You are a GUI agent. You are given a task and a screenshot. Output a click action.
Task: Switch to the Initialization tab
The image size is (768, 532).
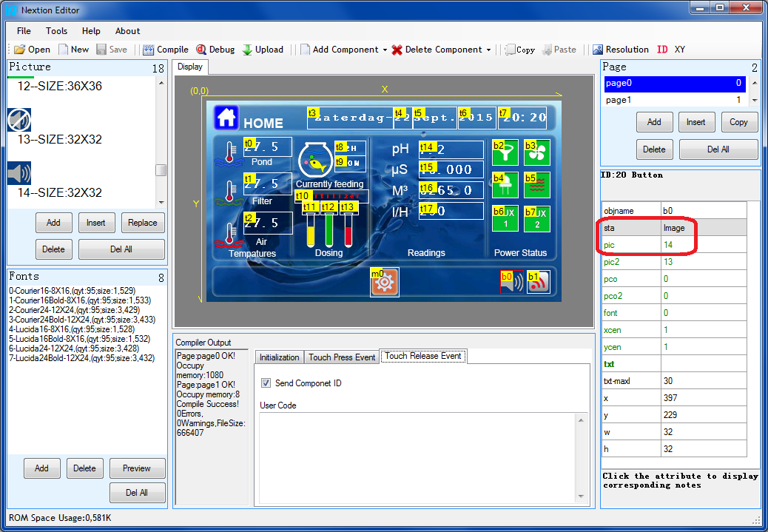279,357
